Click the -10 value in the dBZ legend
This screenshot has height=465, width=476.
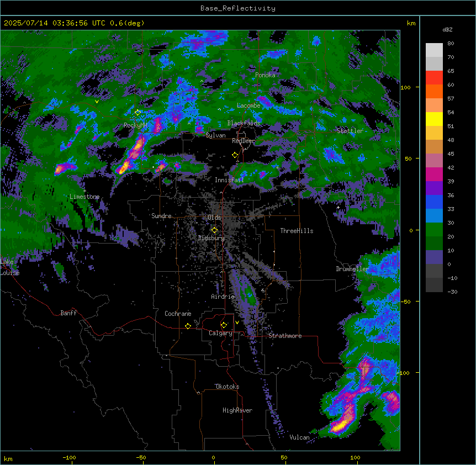coord(452,278)
